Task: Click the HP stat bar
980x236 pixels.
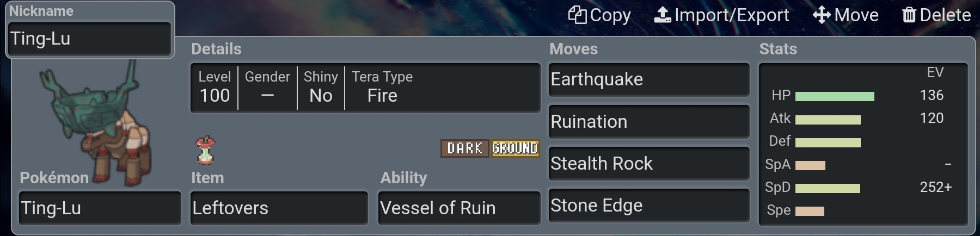Action: (x=834, y=96)
